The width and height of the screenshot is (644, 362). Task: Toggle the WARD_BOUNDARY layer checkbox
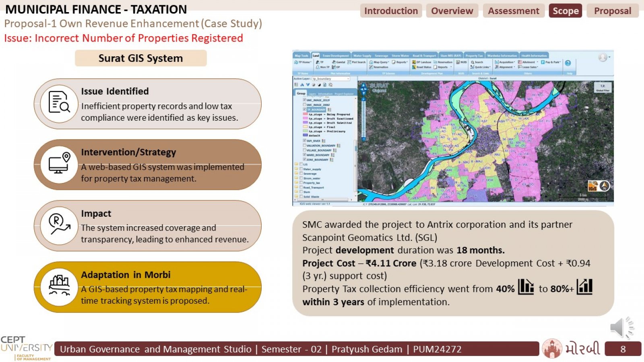click(x=304, y=155)
